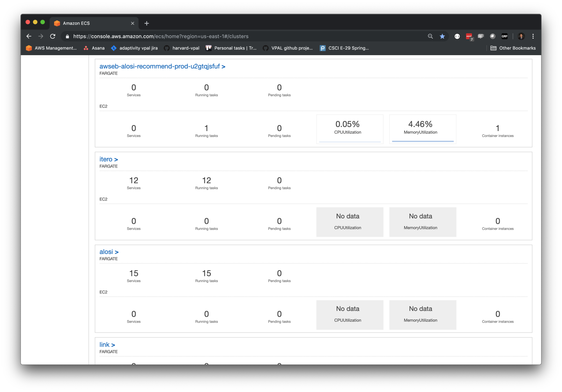Bookmark page with the star icon
The height and width of the screenshot is (392, 562).
tap(442, 36)
